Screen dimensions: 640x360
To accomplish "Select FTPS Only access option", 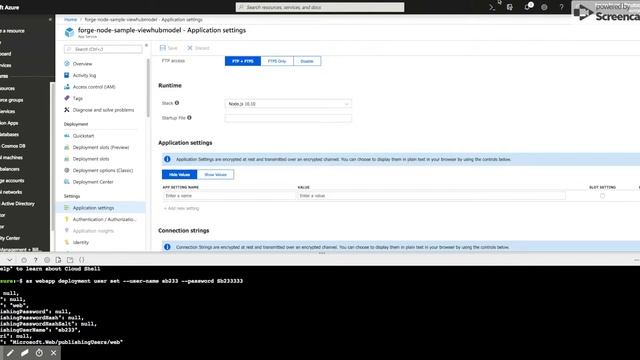I will point(277,61).
